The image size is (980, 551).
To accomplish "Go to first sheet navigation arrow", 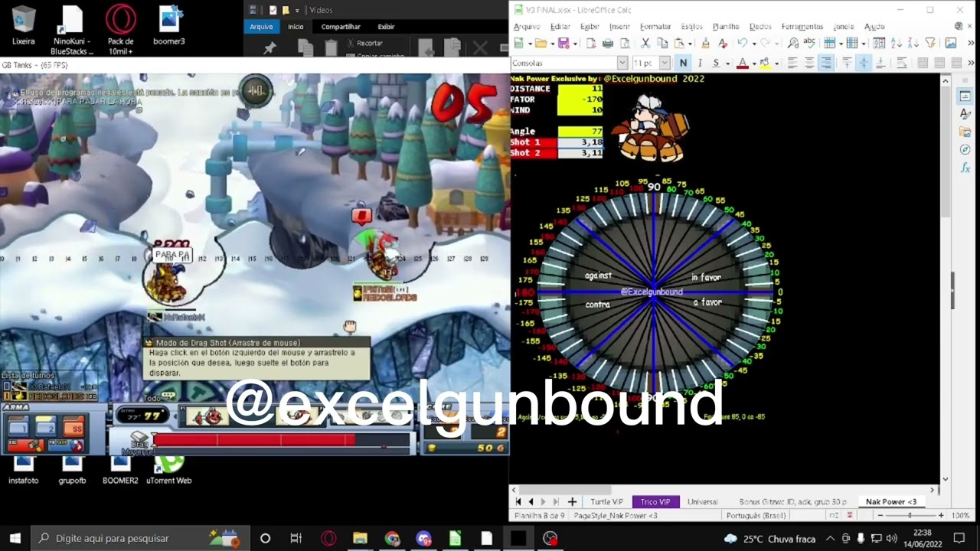I will (x=519, y=502).
